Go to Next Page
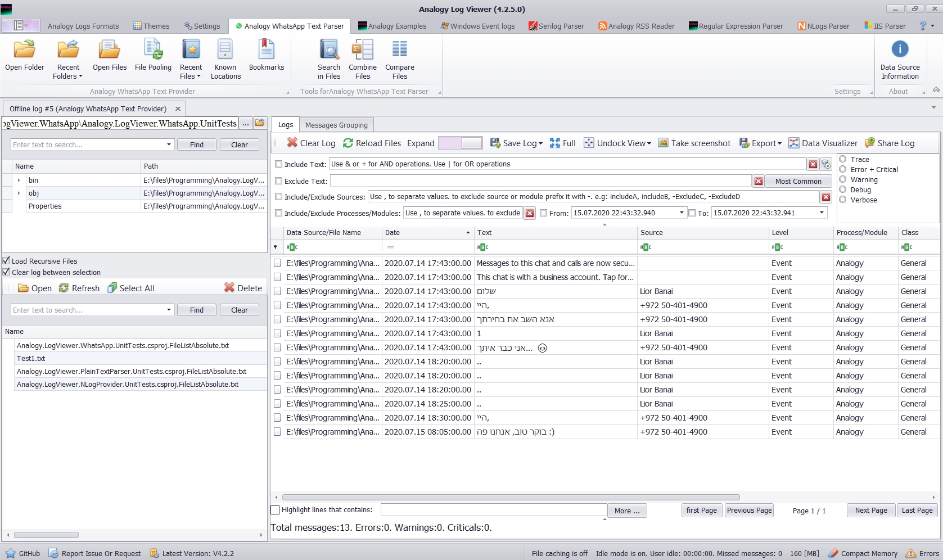Screen dimensions: 943x560 point(871,511)
